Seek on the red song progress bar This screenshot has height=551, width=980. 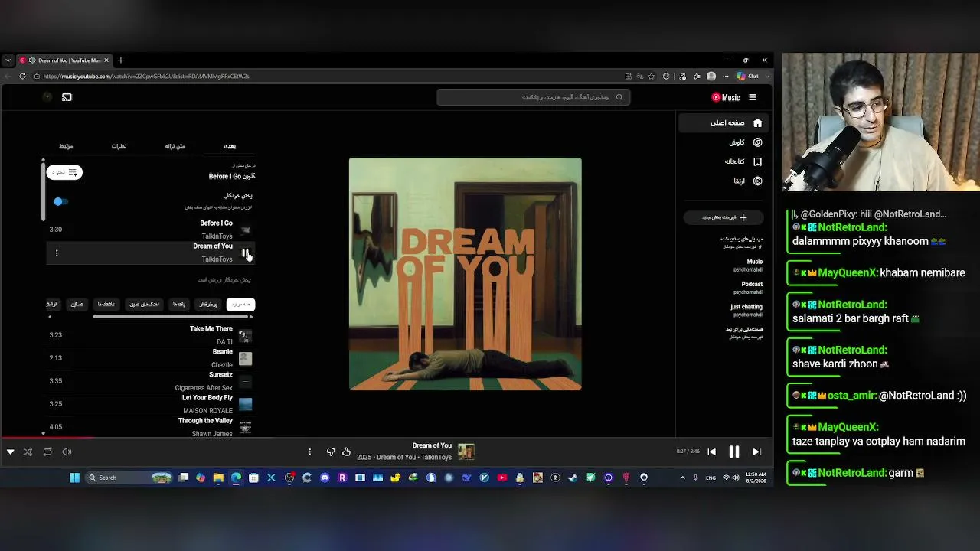click(387, 438)
